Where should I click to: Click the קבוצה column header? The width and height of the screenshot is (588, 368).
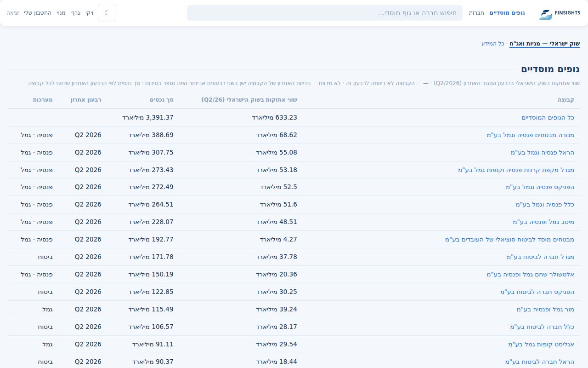click(x=566, y=100)
